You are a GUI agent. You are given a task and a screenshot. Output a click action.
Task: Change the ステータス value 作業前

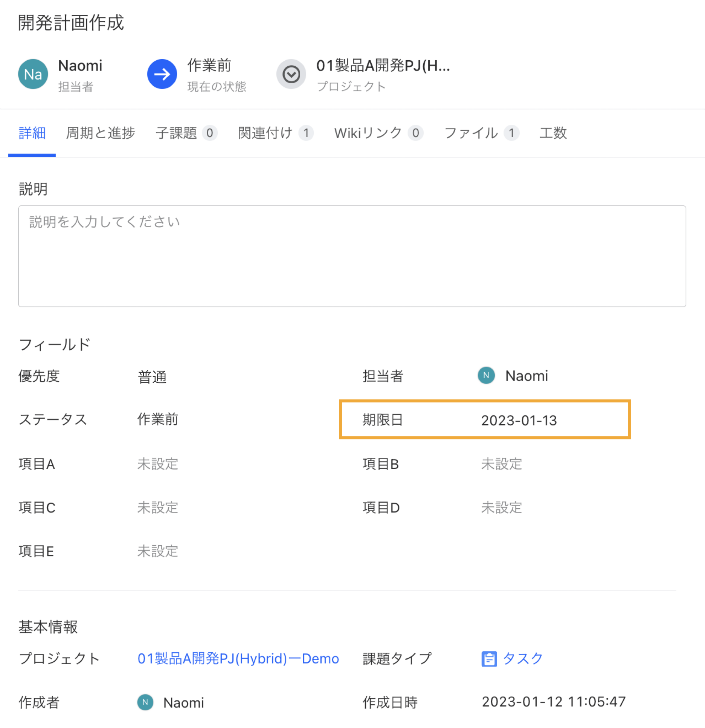click(157, 419)
